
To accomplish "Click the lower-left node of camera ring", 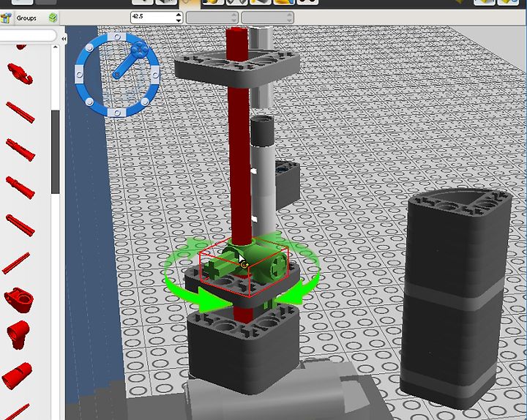I will 89,102.
